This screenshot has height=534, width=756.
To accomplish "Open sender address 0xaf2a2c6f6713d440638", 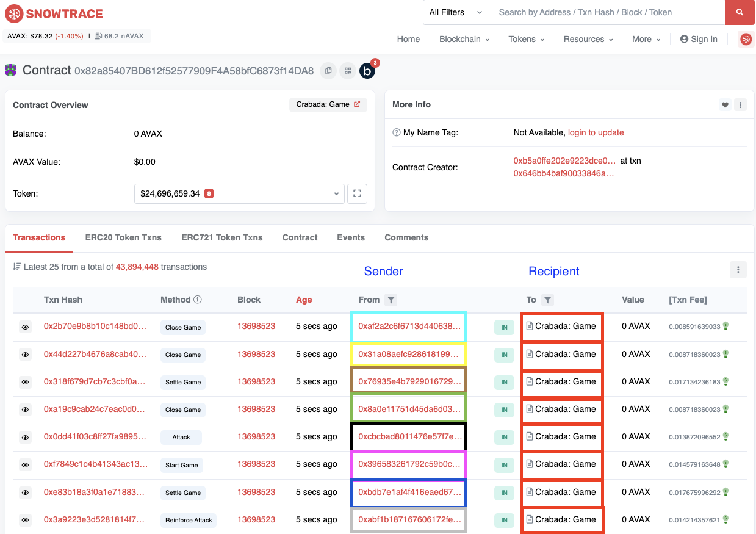I will (x=409, y=326).
